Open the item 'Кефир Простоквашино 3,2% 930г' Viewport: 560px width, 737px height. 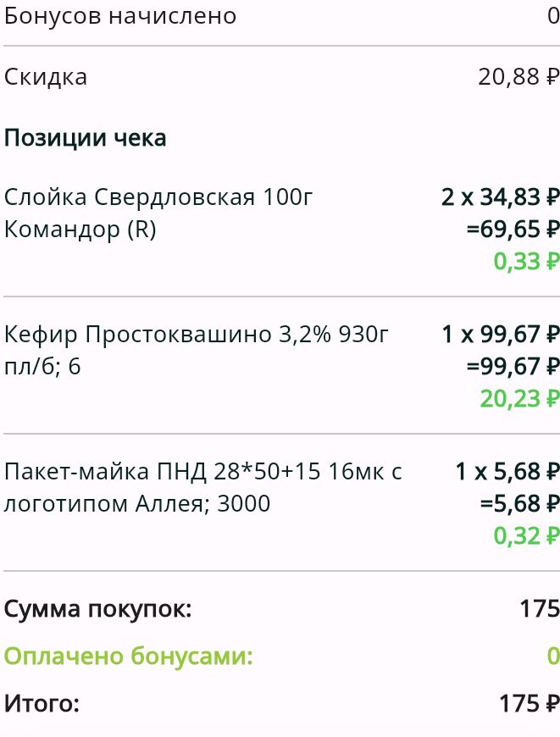[197, 350]
